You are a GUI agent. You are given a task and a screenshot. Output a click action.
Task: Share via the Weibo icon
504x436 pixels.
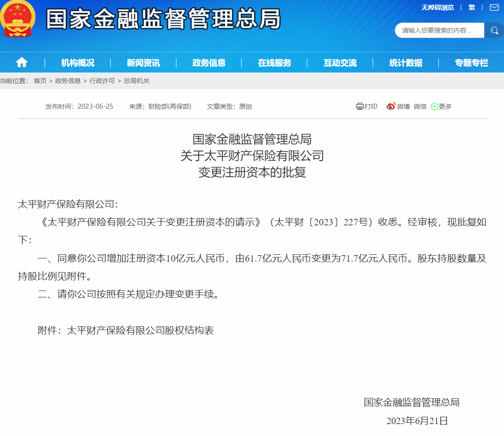click(x=391, y=106)
